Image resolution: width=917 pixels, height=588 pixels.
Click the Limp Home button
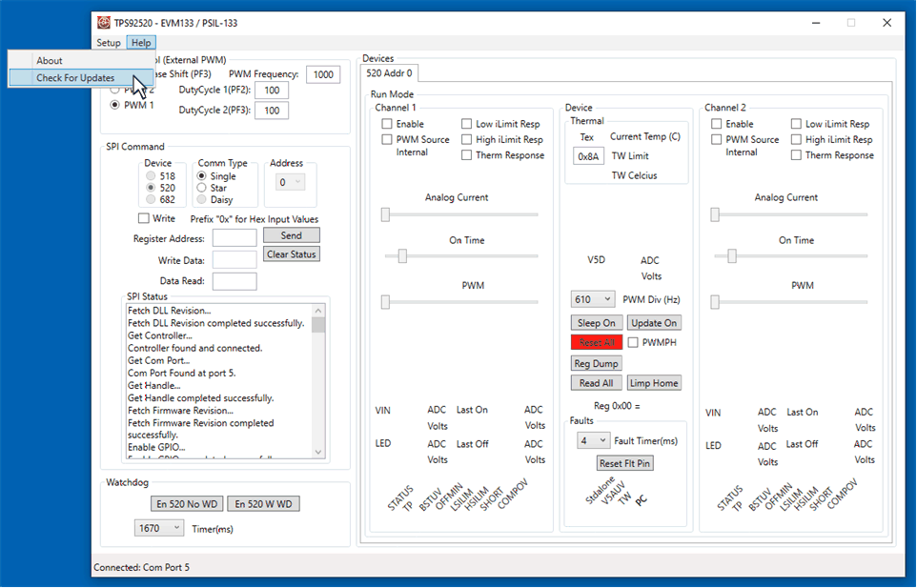coord(654,383)
